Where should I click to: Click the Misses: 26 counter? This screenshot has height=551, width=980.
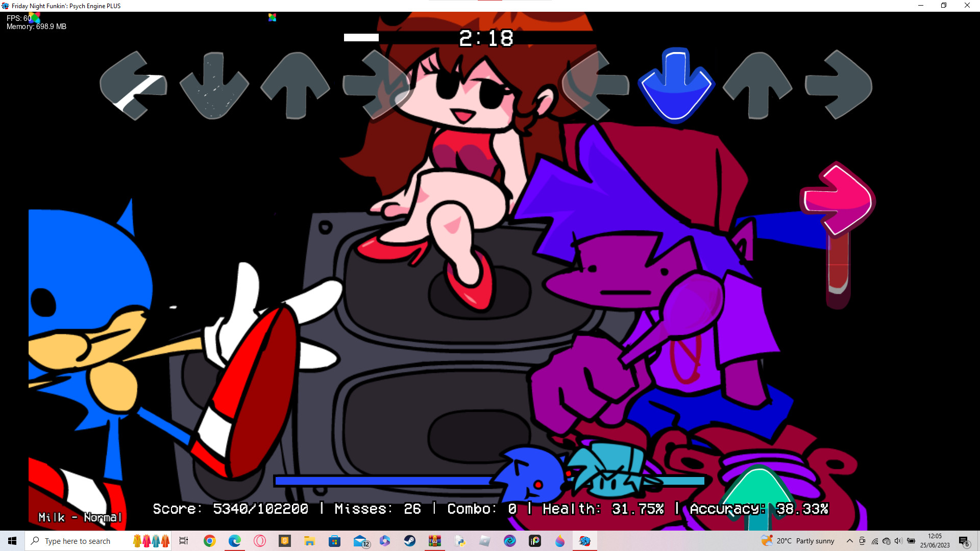[378, 509]
